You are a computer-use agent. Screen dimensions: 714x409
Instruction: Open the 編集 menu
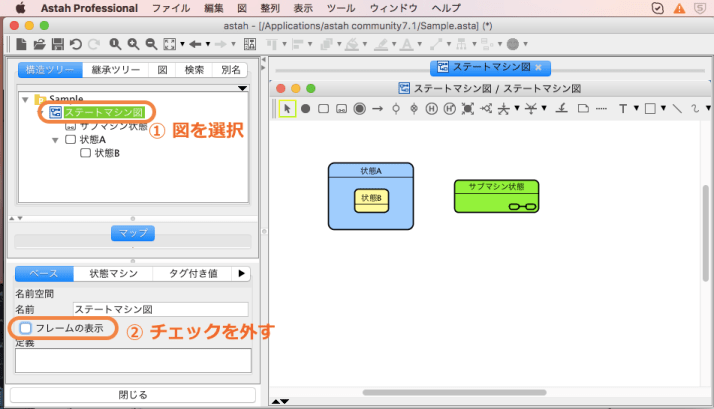[x=214, y=8]
